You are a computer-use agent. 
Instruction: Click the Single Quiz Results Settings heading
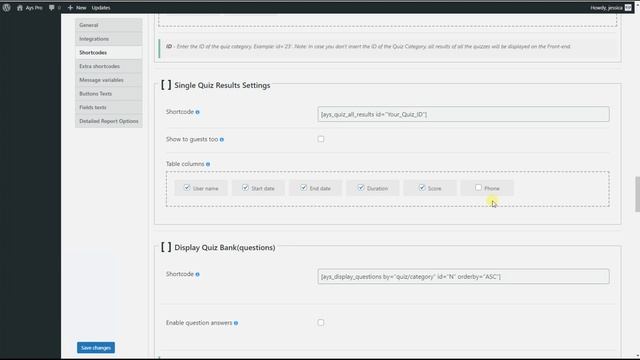coord(222,85)
